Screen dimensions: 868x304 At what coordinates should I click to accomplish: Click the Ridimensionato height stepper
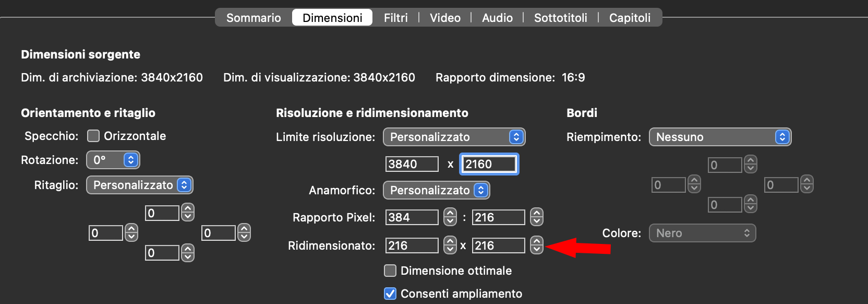pos(537,244)
